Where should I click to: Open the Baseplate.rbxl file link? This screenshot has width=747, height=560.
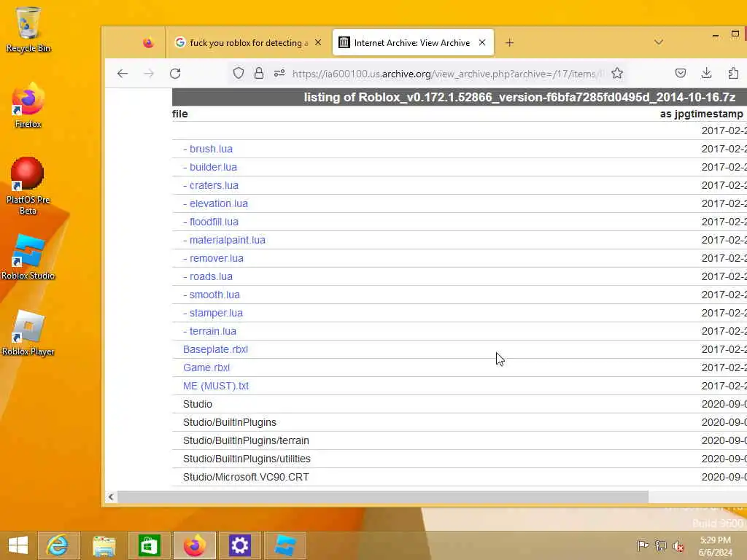pos(215,349)
